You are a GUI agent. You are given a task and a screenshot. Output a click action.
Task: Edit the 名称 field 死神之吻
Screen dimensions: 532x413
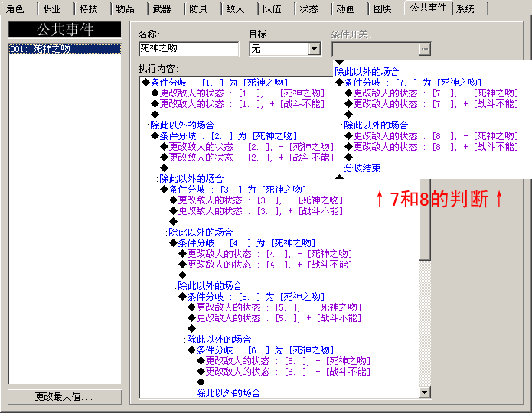click(188, 49)
